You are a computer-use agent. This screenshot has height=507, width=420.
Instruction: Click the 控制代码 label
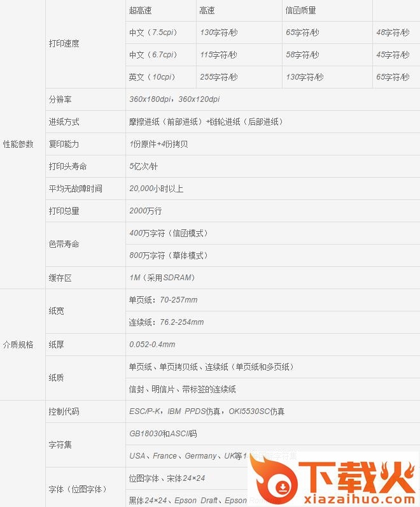pyautogui.click(x=64, y=411)
